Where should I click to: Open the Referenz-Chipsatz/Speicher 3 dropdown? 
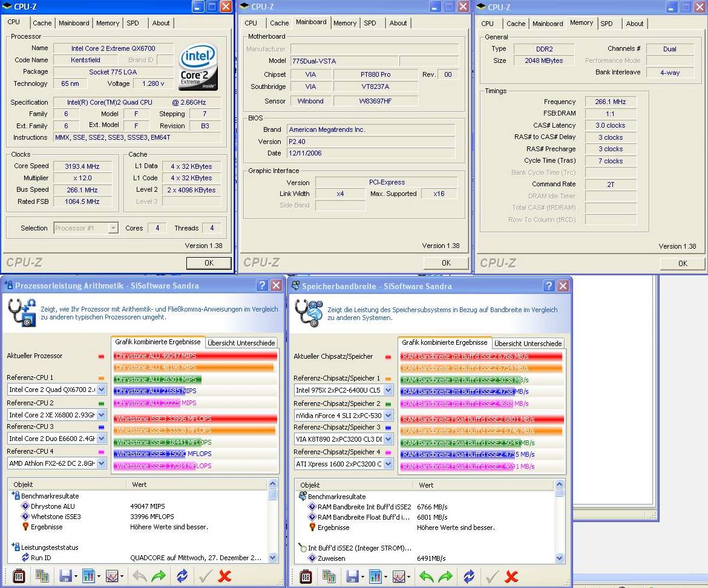click(x=388, y=439)
